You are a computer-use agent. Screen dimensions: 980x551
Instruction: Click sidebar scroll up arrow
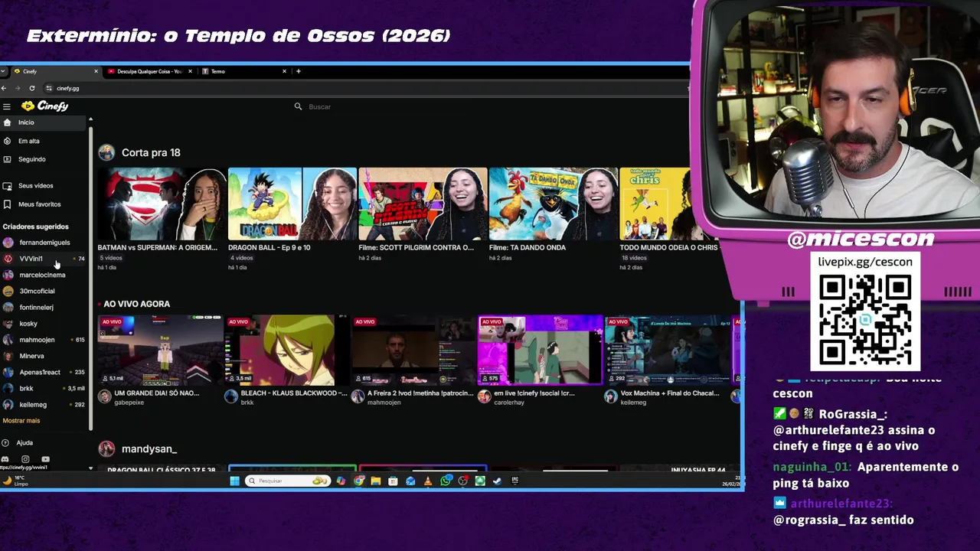click(x=90, y=119)
